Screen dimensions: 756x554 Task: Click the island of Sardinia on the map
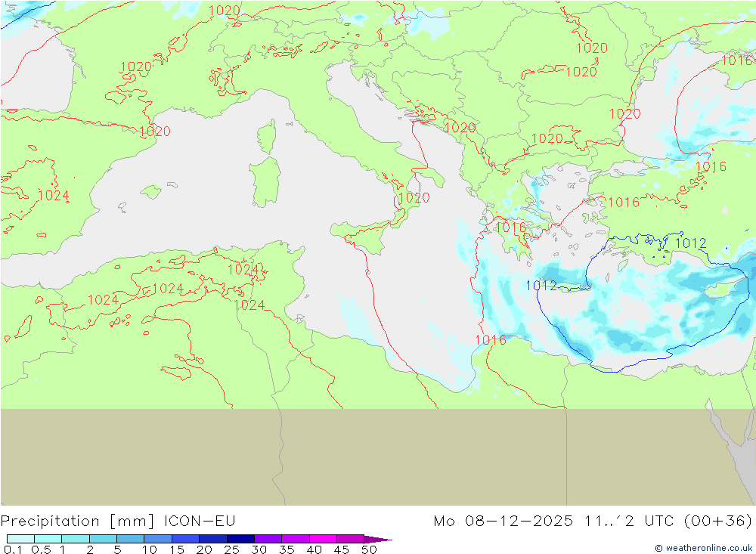coord(265,182)
